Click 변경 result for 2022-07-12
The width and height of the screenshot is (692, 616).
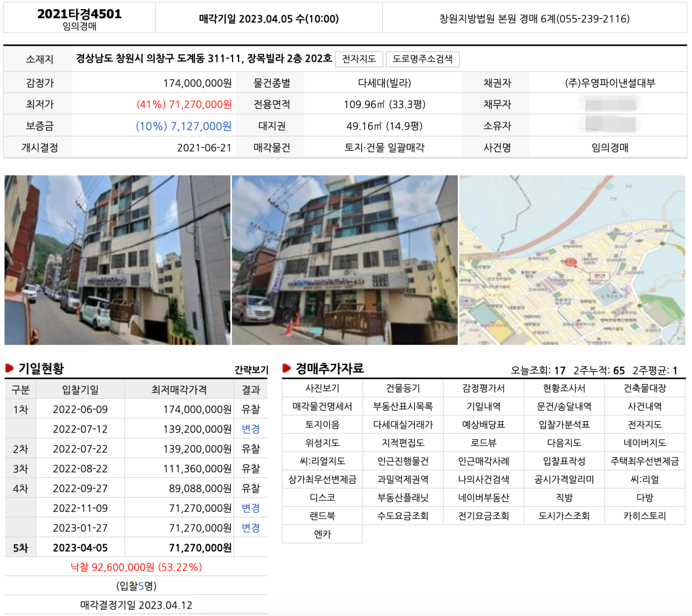tap(250, 429)
